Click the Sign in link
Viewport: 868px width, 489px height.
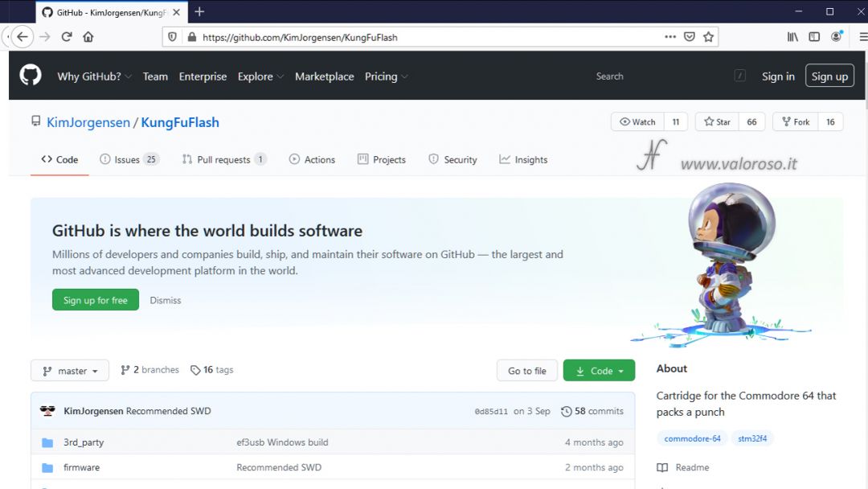coord(778,76)
